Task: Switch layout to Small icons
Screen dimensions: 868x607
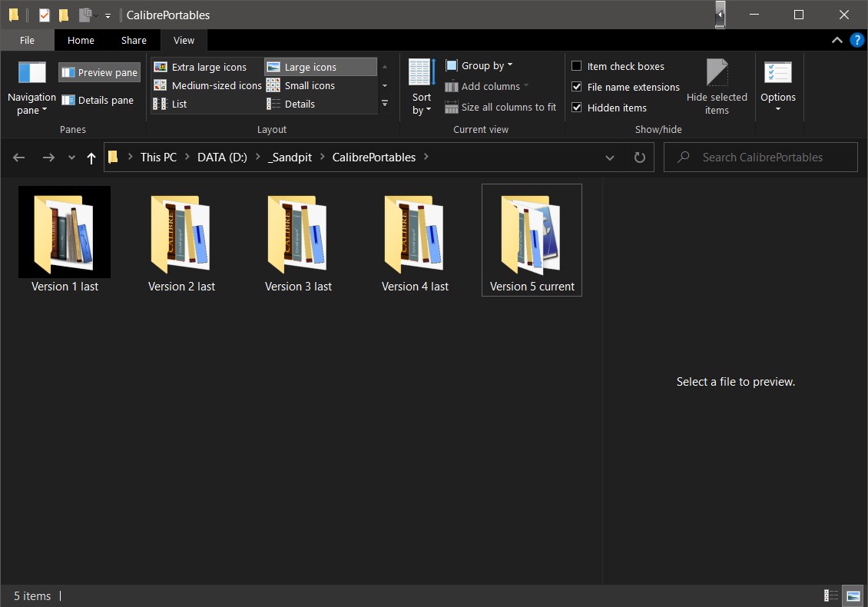Action: tap(302, 85)
